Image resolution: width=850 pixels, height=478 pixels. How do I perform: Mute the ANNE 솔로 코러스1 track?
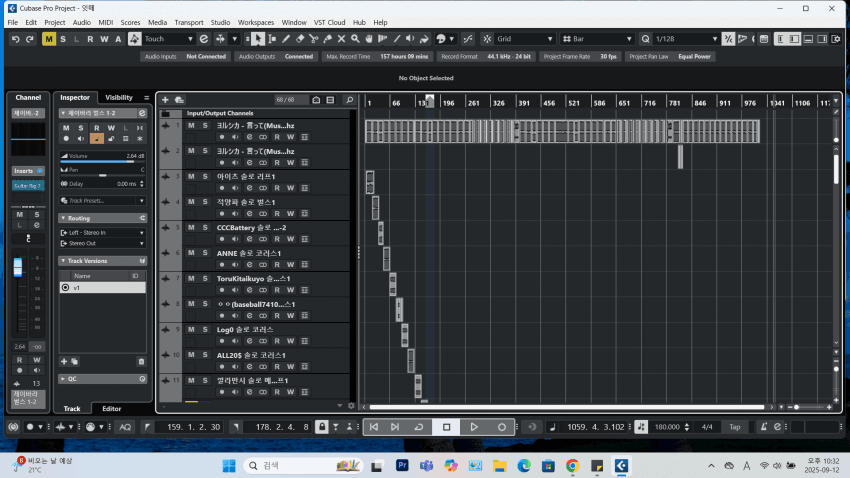[x=191, y=253]
